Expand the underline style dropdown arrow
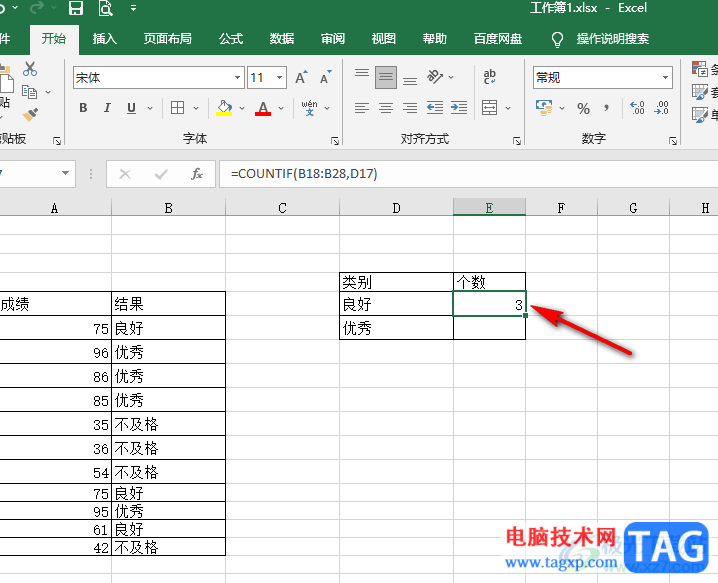 [150, 109]
